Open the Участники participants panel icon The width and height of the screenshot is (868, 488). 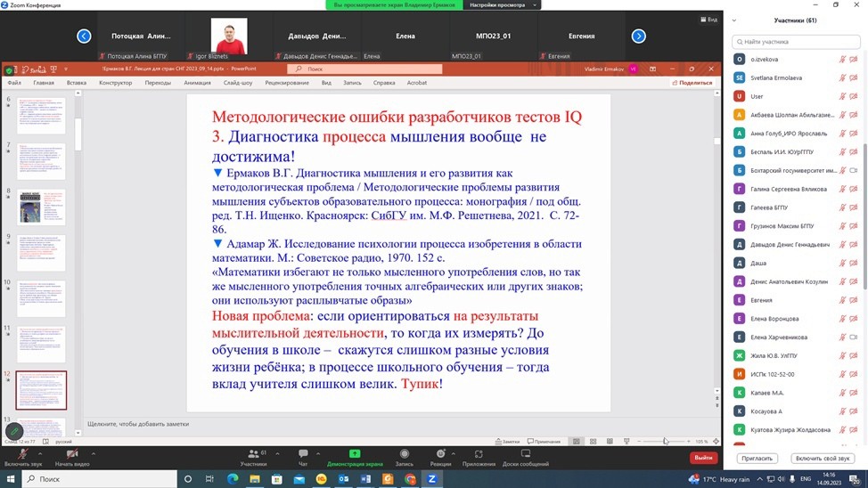[x=253, y=454]
